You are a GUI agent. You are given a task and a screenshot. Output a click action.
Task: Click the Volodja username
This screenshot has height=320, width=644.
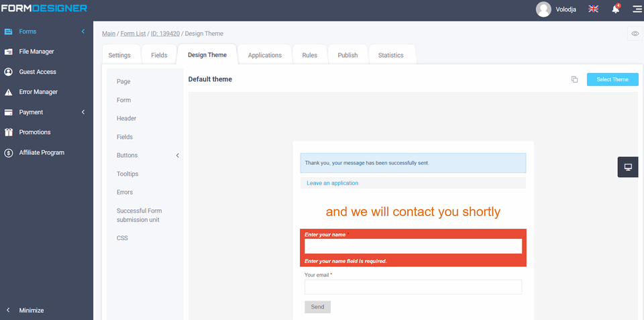566,9
